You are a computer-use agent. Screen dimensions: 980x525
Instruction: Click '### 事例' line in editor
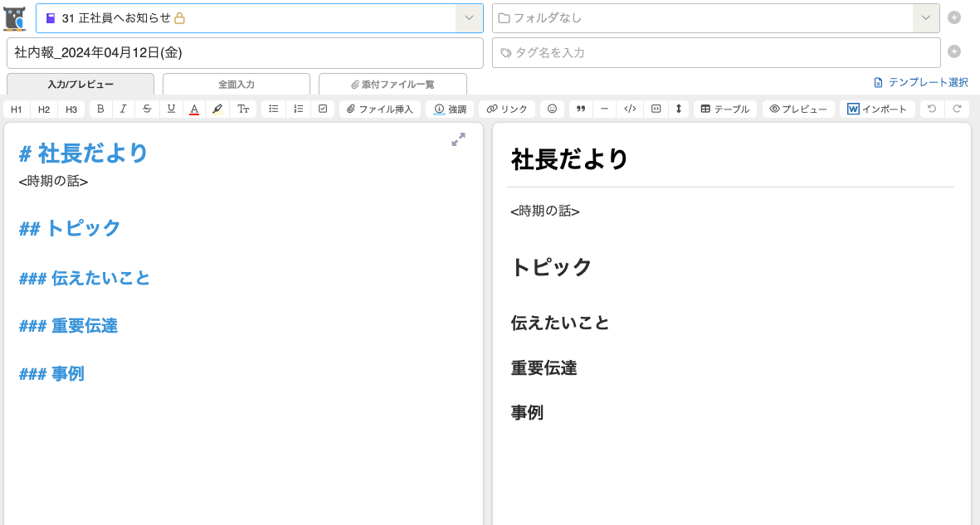(x=51, y=374)
